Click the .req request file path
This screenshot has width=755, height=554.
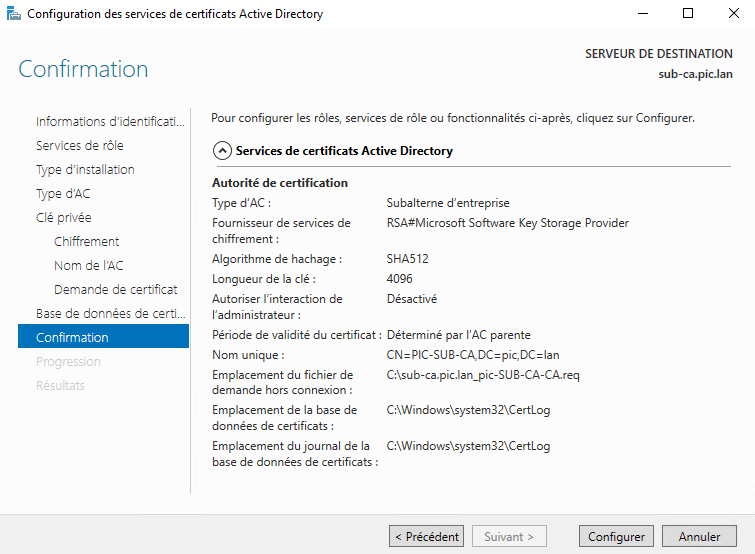(483, 375)
